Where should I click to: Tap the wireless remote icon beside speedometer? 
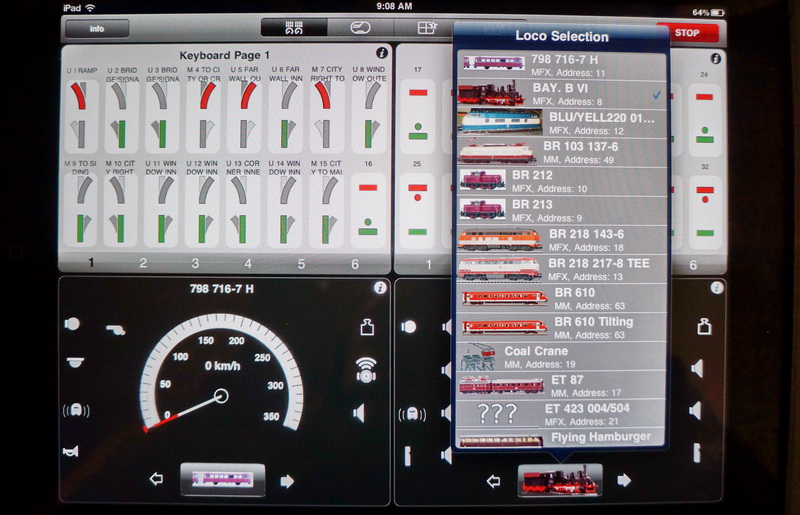click(365, 370)
